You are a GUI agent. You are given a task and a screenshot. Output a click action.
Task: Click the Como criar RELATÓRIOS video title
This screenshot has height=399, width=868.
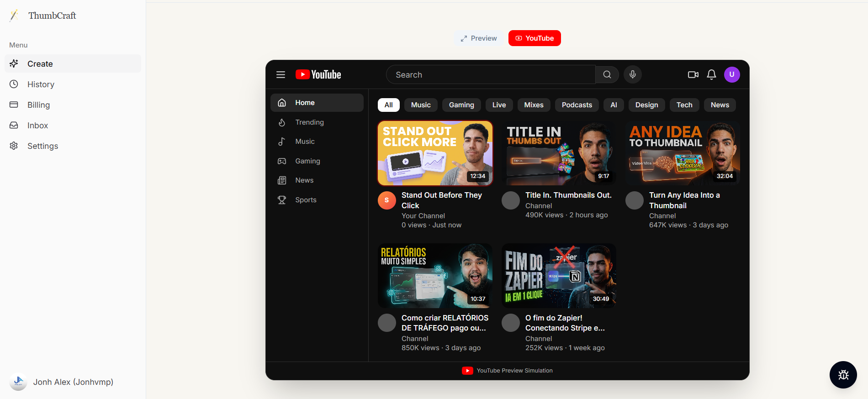point(445,323)
